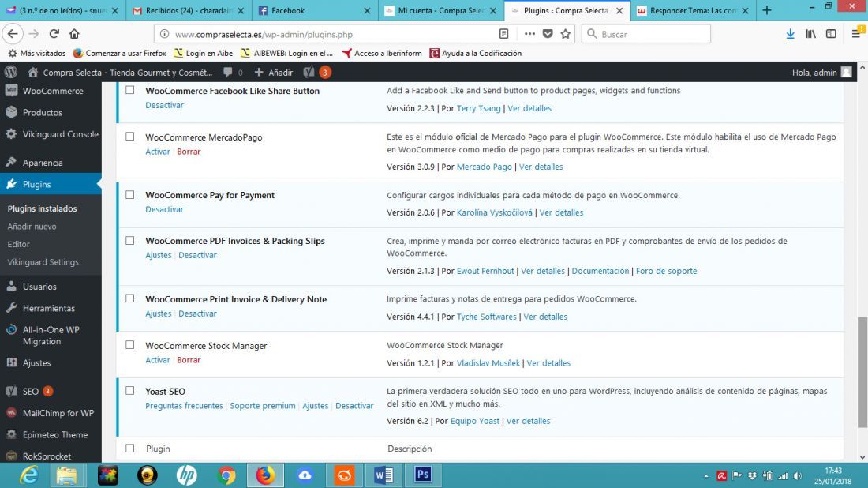Viewport: 868px width, 488px height.
Task: Check the WooCommerce Stock Manager checkbox
Action: point(129,344)
